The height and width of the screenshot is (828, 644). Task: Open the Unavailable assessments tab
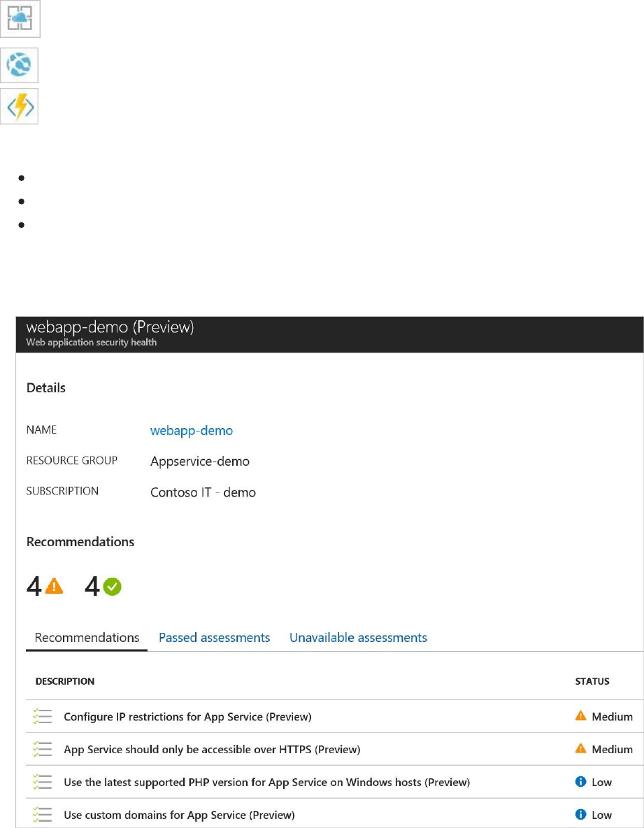pos(358,637)
